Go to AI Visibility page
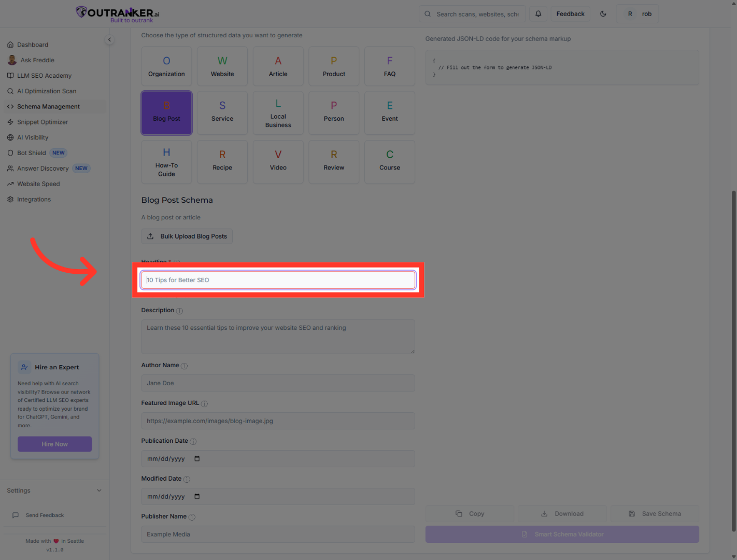 click(55, 137)
